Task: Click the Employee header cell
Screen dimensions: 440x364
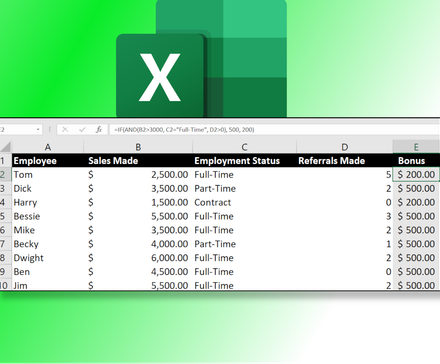Action: coord(48,161)
